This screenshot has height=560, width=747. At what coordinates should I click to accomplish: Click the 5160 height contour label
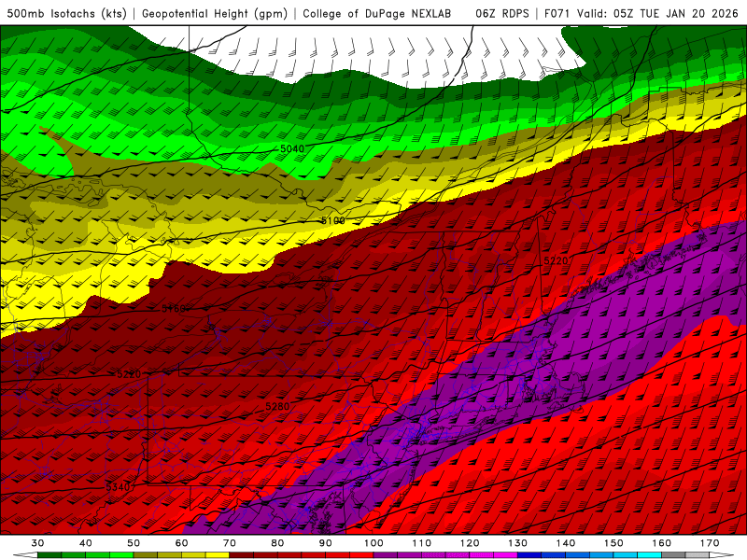tap(174, 309)
